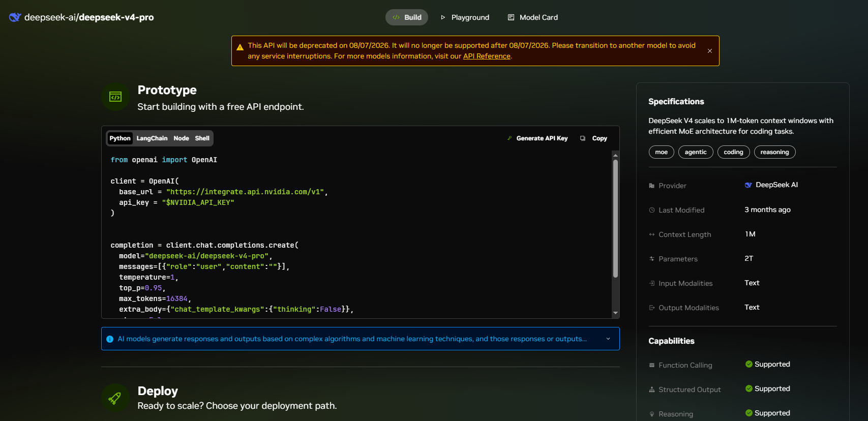Click the blue info icon in the disclaimer
Image resolution: width=868 pixels, height=421 pixels.
point(110,339)
